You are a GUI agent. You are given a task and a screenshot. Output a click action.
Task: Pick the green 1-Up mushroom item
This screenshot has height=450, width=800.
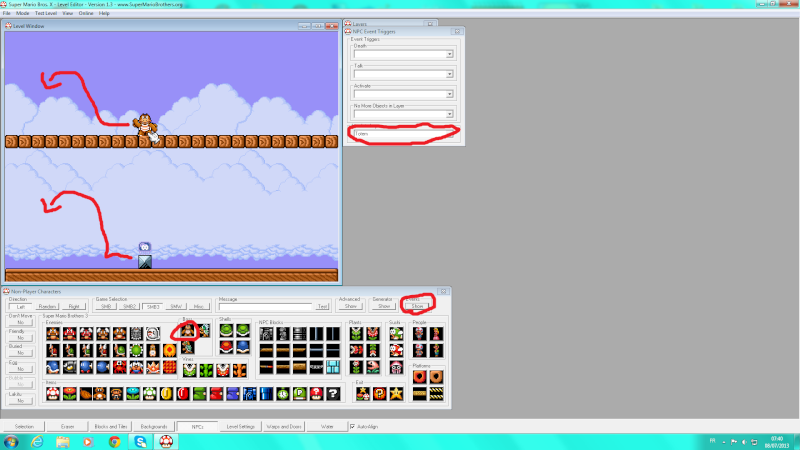pos(149,393)
